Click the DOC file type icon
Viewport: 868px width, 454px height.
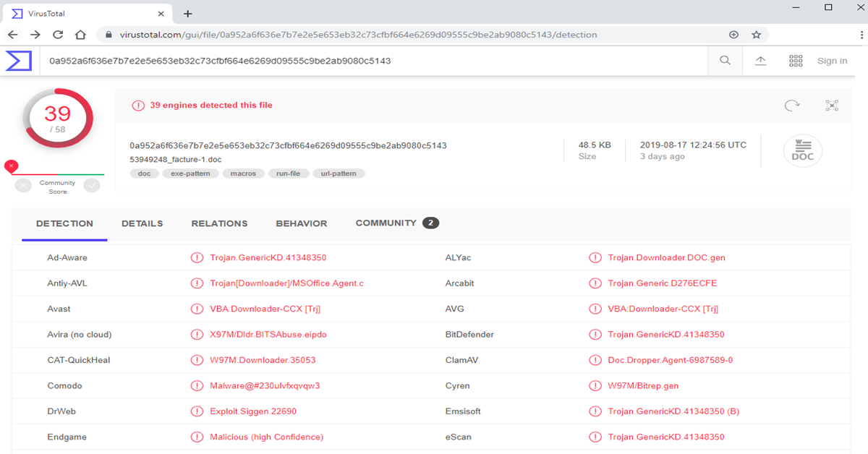(x=802, y=152)
